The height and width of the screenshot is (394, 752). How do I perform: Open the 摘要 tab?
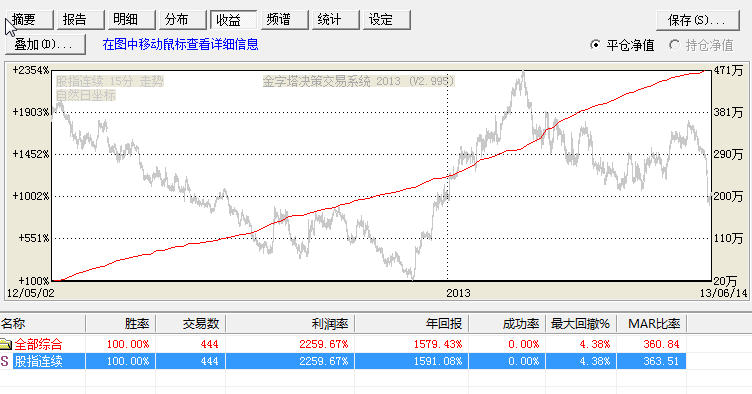tap(29, 20)
